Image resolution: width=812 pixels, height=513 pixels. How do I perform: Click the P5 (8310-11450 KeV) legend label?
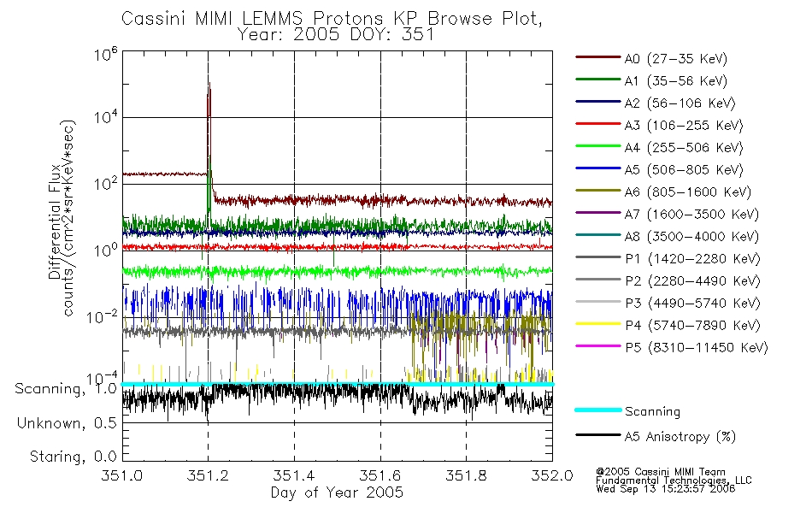(697, 348)
